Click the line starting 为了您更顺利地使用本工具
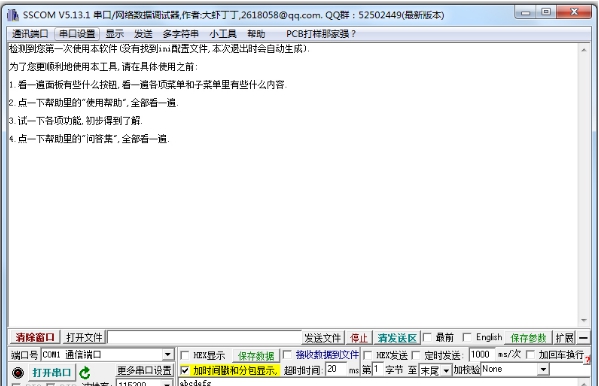The width and height of the screenshot is (599, 386). [x=103, y=67]
